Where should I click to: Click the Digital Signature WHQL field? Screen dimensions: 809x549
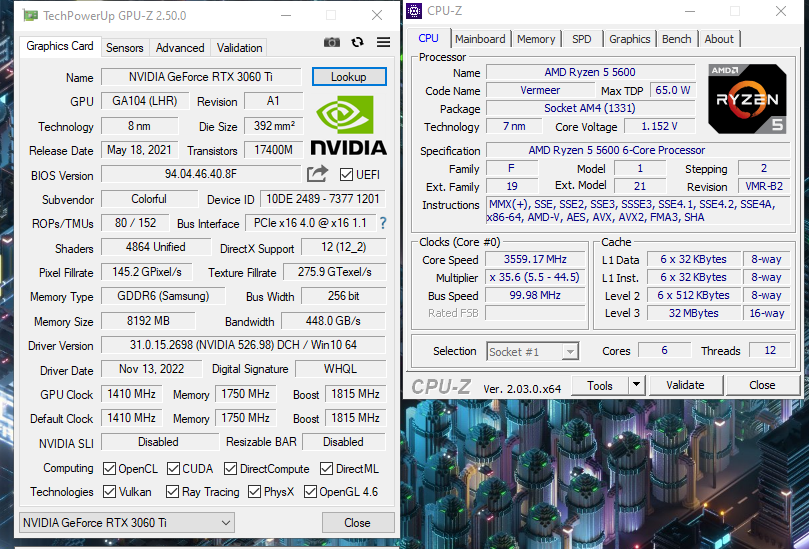pyautogui.click(x=341, y=369)
